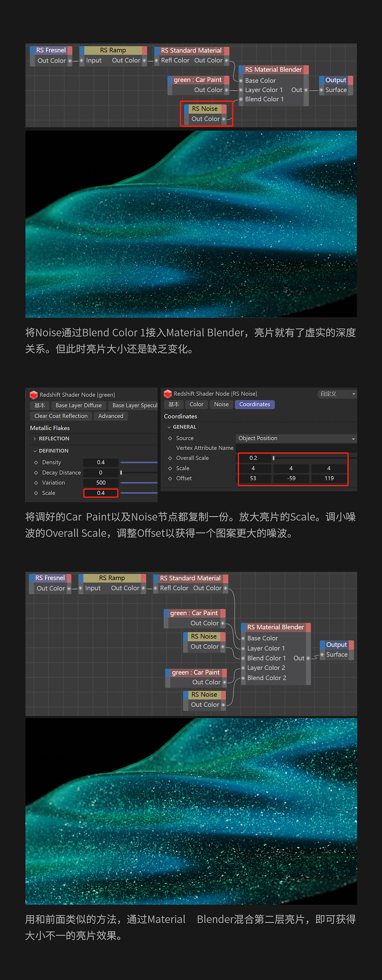This screenshot has height=980, width=382.
Task: Click the Blend Color 2 port on RS Material Blender
Action: [243, 678]
